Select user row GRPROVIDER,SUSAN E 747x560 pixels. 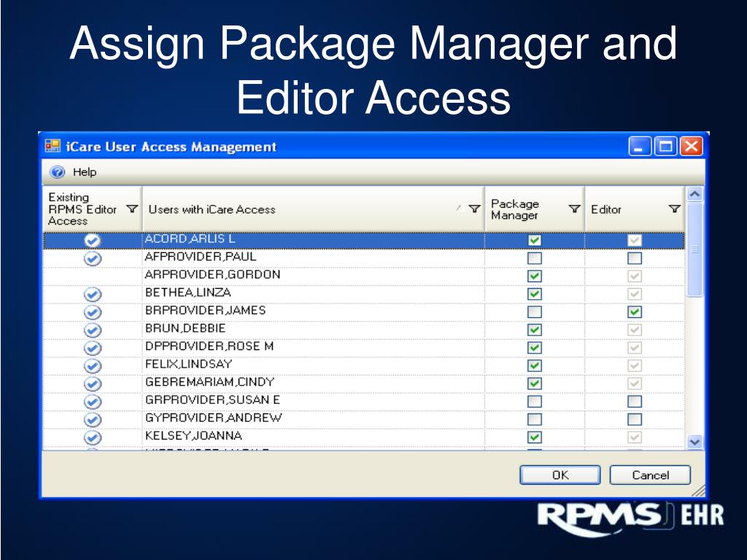click(x=363, y=402)
